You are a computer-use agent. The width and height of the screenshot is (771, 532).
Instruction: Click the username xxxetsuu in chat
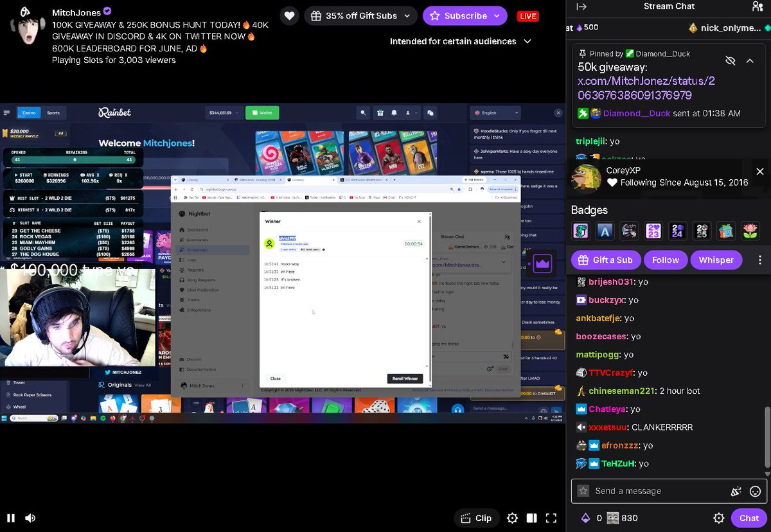(x=608, y=427)
